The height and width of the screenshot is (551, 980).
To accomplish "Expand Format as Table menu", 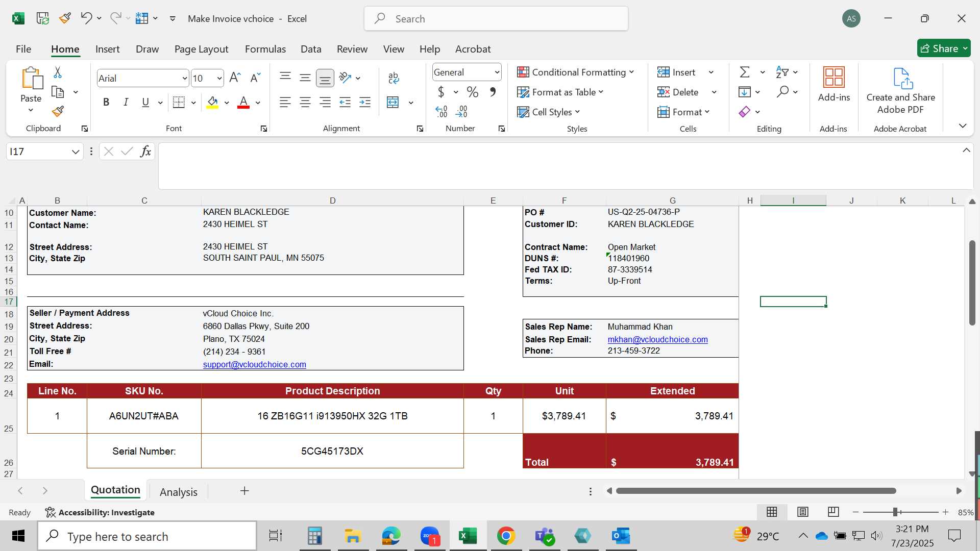I will pos(560,92).
